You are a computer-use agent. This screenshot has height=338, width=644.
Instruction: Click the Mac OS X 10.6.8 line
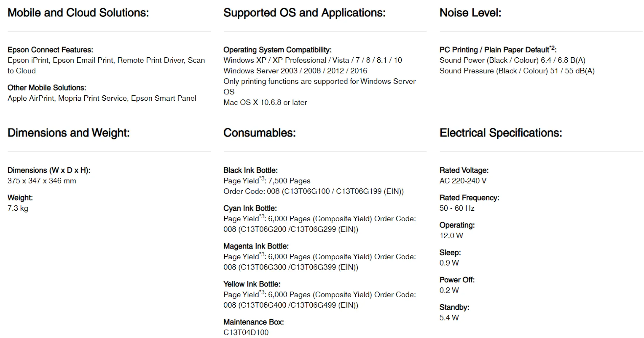(265, 102)
